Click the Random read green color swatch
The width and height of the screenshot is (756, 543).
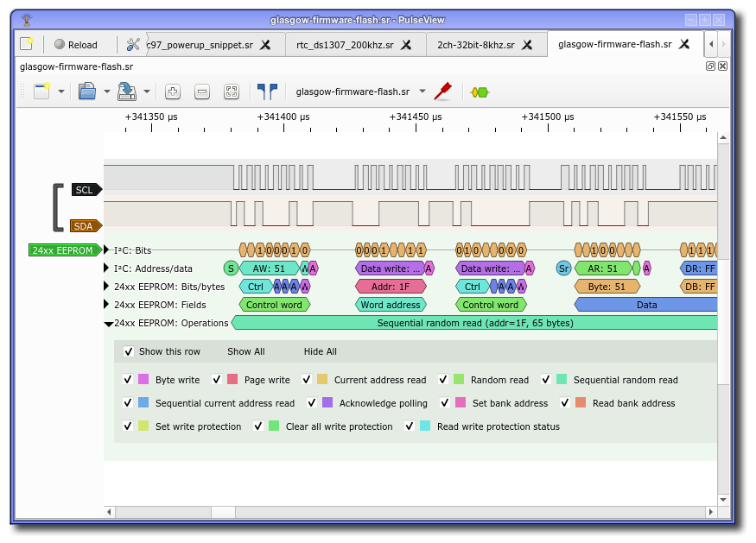[x=459, y=379]
